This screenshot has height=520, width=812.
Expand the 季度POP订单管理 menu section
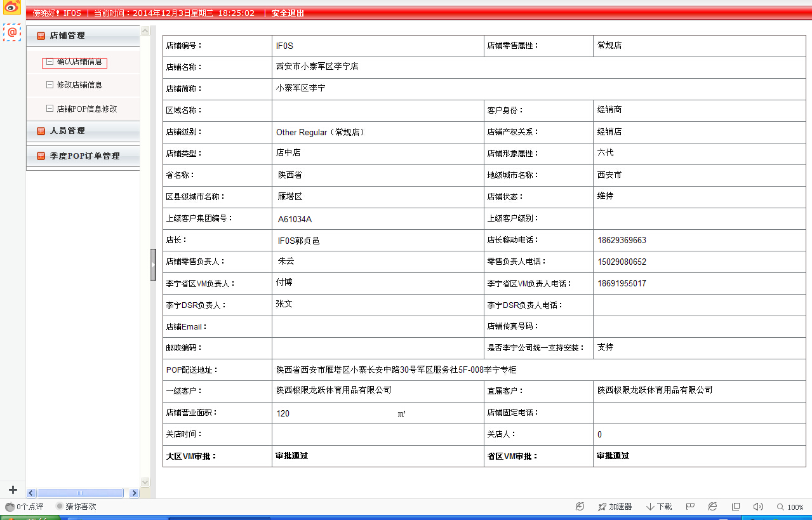click(83, 156)
